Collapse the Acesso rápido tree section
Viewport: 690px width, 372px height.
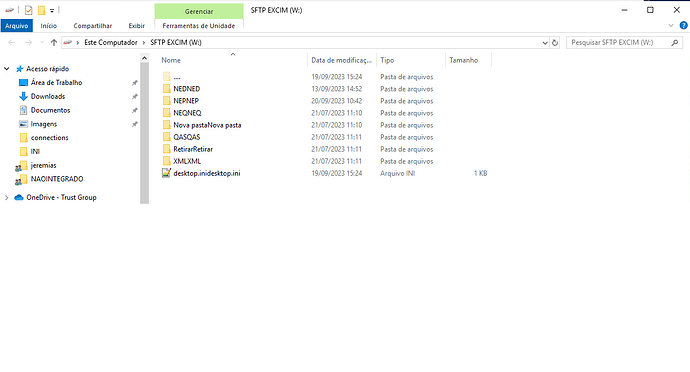coord(7,69)
